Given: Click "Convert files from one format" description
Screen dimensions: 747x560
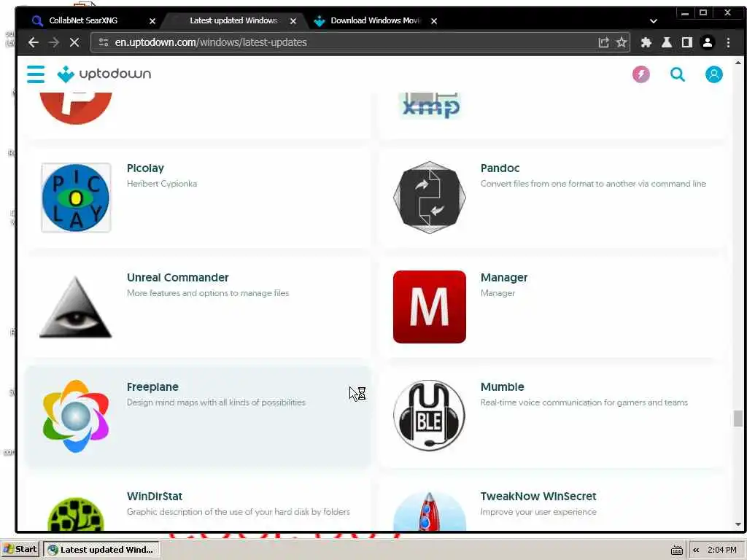Looking at the screenshot, I should click(x=593, y=184).
